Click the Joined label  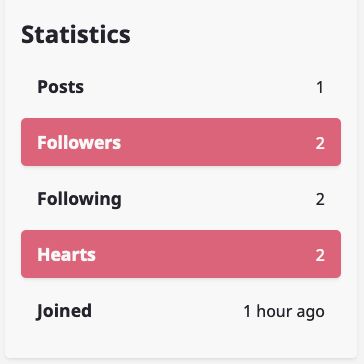(x=64, y=312)
